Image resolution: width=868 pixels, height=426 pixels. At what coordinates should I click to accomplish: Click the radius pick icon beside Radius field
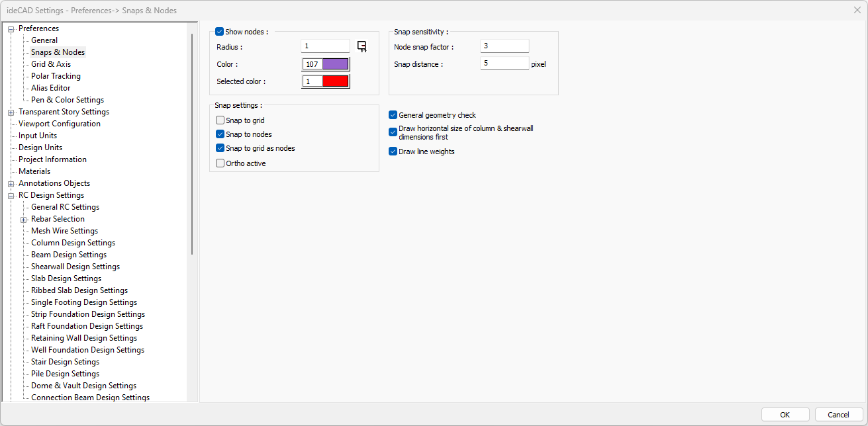click(362, 46)
